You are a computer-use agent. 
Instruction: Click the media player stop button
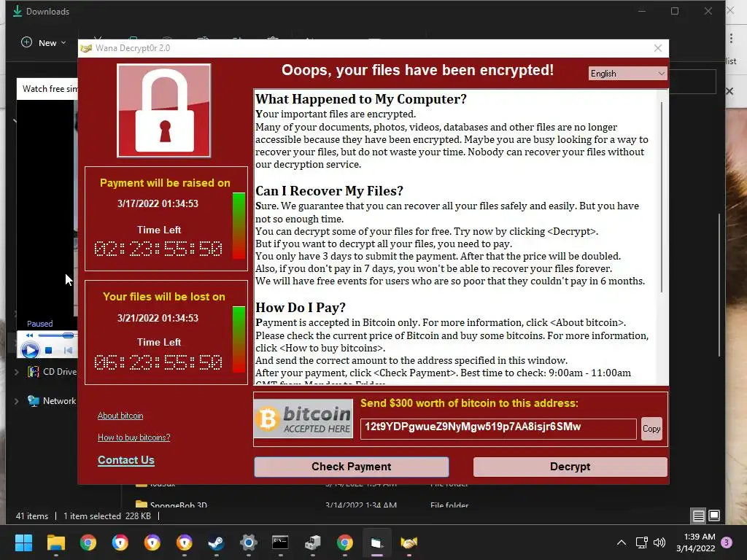pyautogui.click(x=49, y=351)
